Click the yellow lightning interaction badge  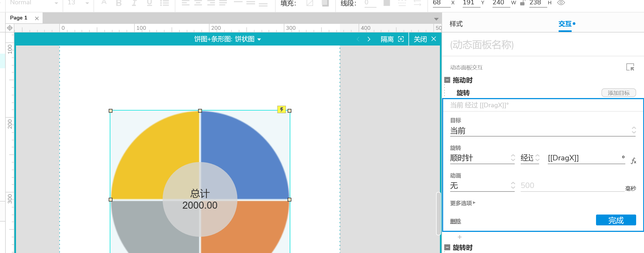[282, 109]
